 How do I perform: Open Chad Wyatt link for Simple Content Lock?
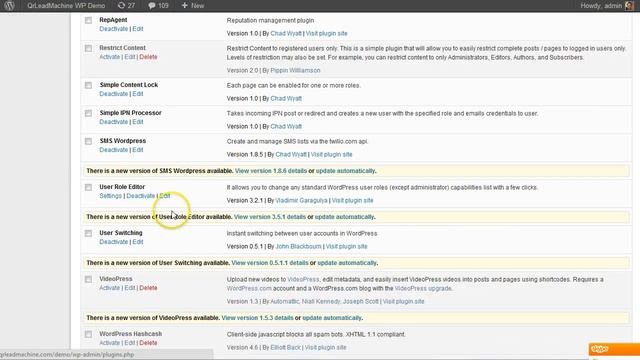[x=286, y=99]
